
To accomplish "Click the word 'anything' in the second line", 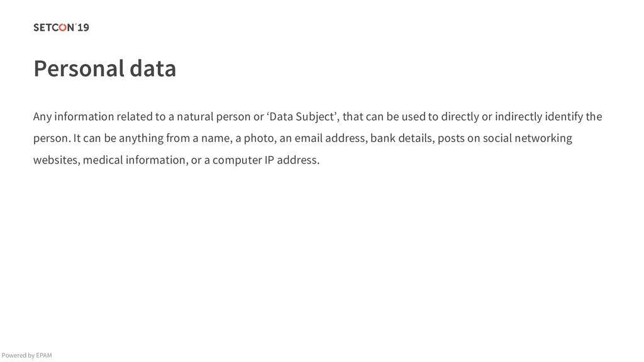I will coord(142,138).
